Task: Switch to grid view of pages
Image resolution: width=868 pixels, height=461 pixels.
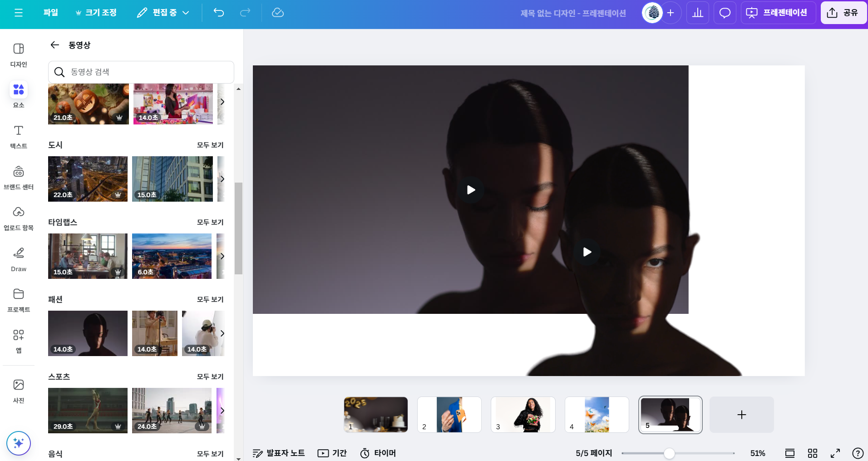Action: pyautogui.click(x=813, y=453)
